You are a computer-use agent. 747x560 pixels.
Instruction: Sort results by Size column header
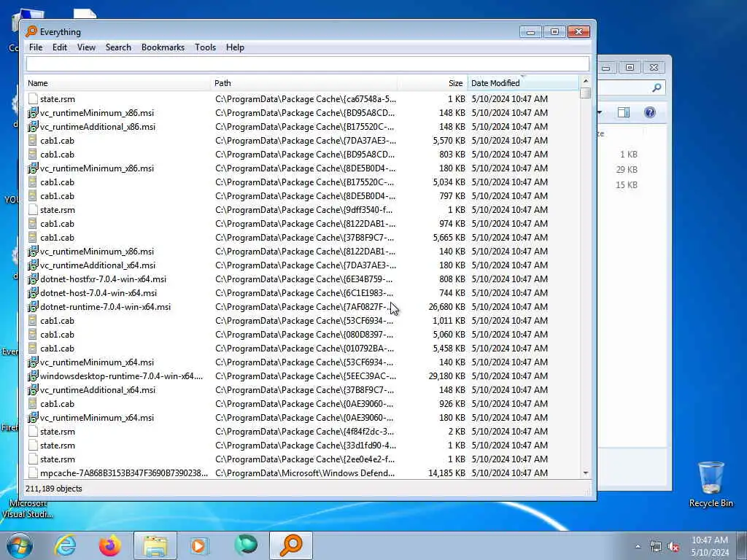pos(432,83)
